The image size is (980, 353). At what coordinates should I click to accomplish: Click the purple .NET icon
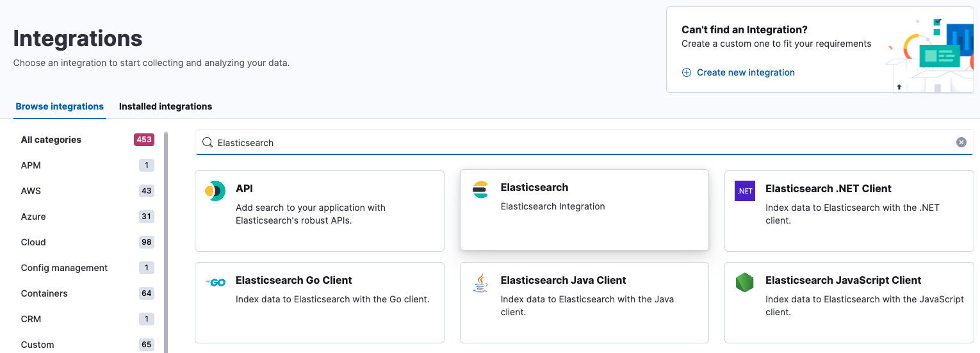tap(745, 191)
